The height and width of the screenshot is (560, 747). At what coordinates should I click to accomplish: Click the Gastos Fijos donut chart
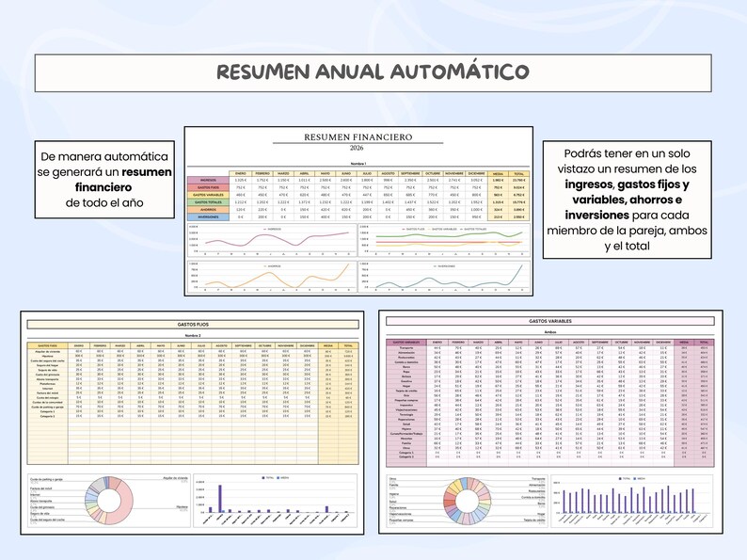pyautogui.click(x=109, y=501)
